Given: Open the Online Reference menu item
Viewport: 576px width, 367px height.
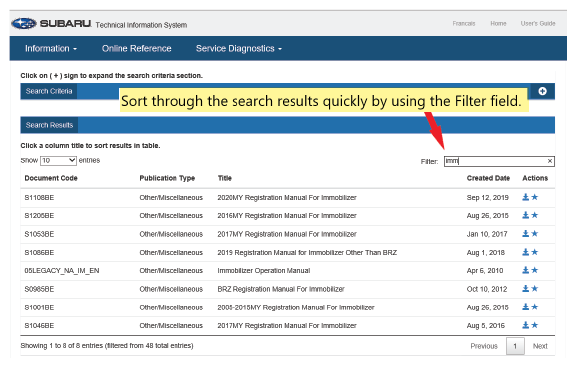Looking at the screenshot, I should (137, 48).
